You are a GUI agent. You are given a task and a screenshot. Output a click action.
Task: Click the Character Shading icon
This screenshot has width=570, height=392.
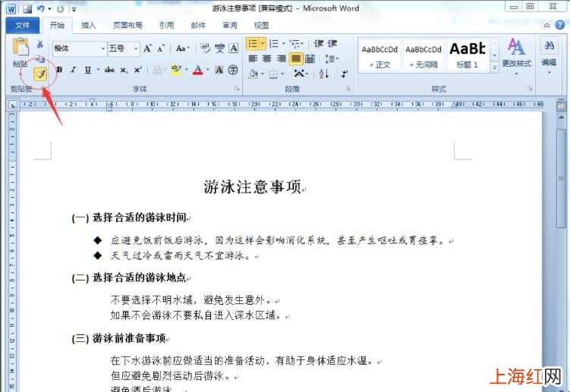[219, 70]
